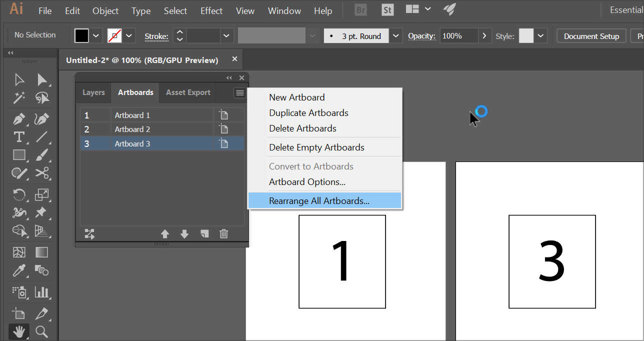Select the Shaper tool
Image resolution: width=644 pixels, height=341 pixels.
pyautogui.click(x=19, y=173)
